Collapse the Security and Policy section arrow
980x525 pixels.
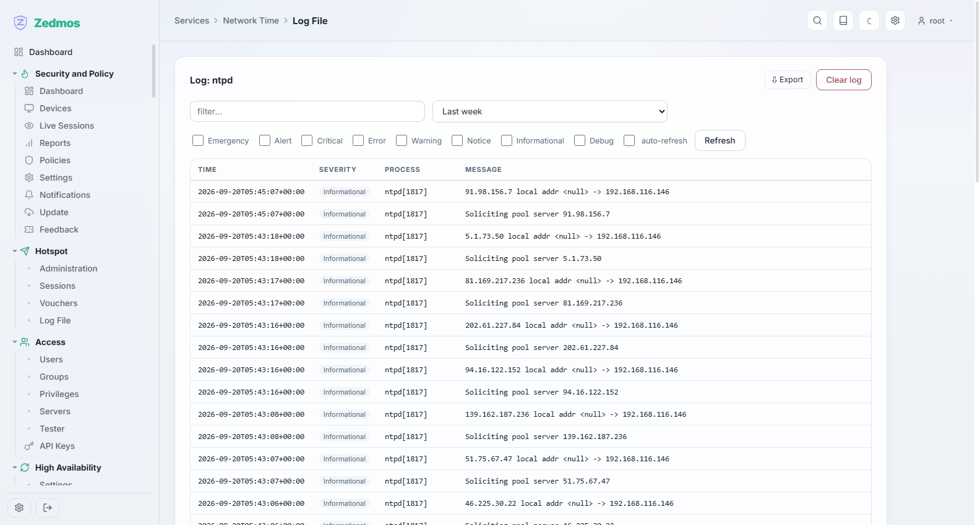coord(15,74)
